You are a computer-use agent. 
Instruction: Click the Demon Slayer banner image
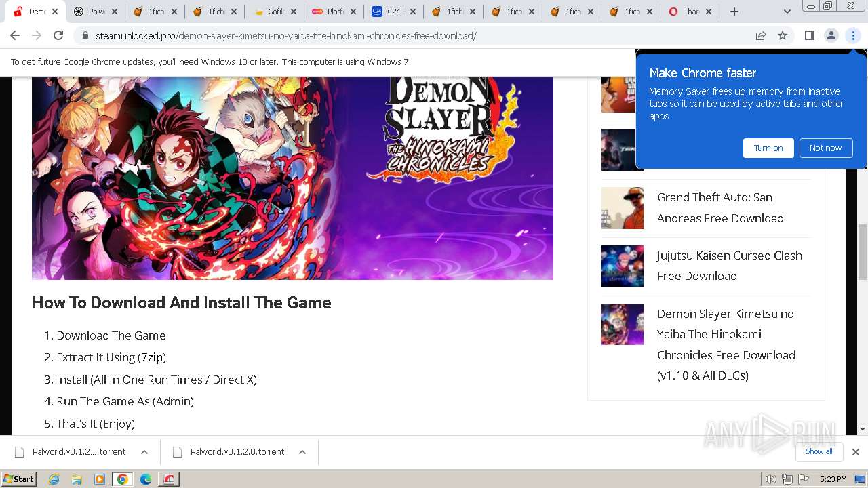point(292,178)
